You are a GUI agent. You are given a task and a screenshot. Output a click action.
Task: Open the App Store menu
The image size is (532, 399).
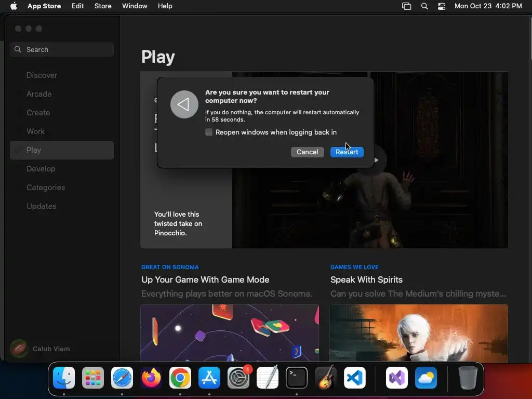click(44, 6)
